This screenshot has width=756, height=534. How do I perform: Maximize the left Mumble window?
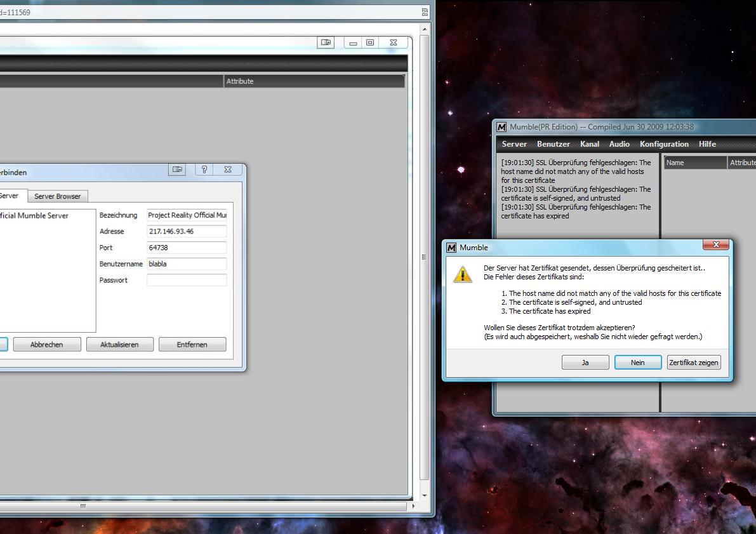pos(370,43)
